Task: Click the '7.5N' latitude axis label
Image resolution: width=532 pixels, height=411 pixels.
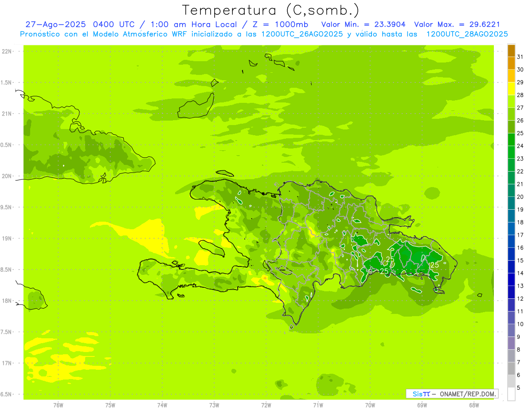Action: (6, 332)
